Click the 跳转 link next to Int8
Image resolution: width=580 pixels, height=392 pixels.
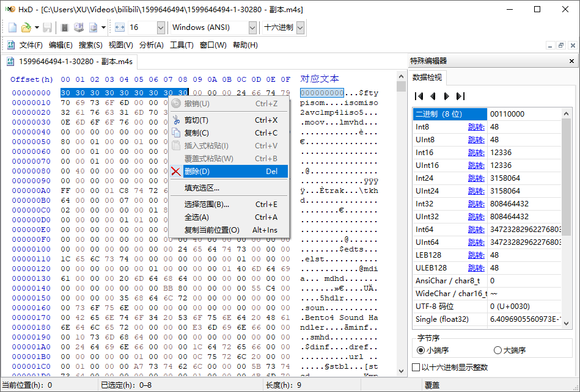pyautogui.click(x=476, y=127)
